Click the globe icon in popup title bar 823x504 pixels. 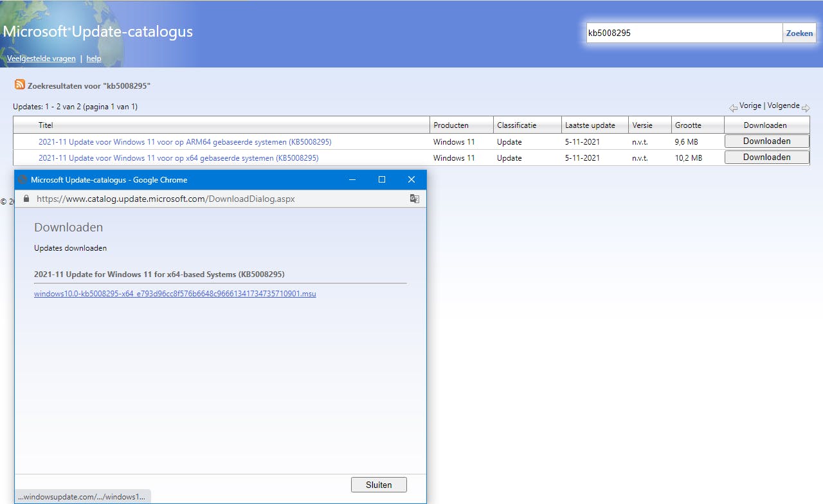coord(23,180)
